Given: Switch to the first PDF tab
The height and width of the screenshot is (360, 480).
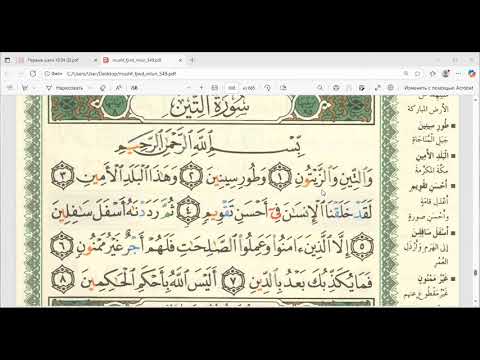Looking at the screenshot, I should pos(53,60).
